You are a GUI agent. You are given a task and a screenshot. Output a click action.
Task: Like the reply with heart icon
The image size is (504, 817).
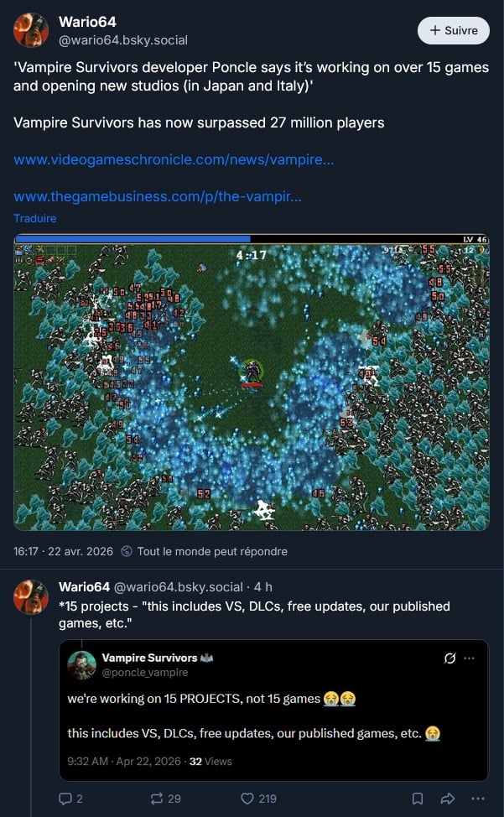247,799
